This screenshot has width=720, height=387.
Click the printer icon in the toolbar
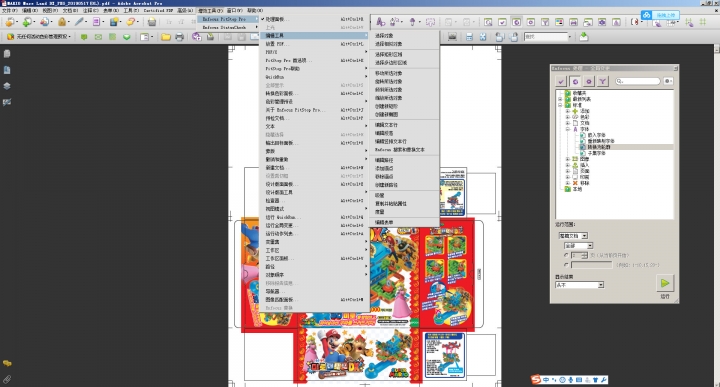click(x=180, y=37)
